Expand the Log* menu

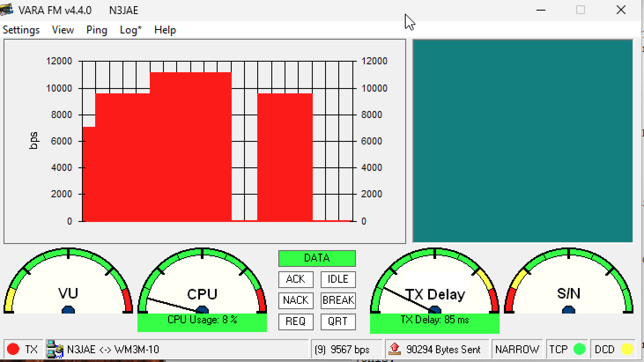130,30
